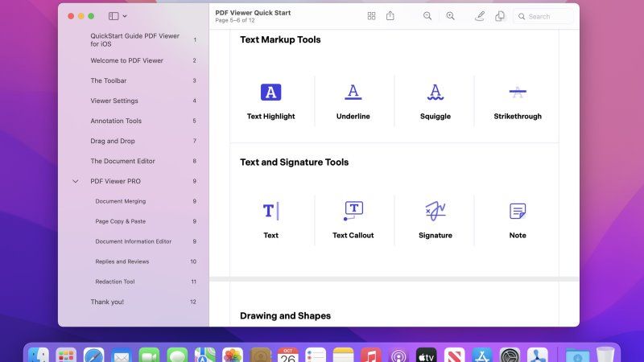Click the Signature tool icon
Image resolution: width=644 pixels, height=362 pixels.
(436, 211)
